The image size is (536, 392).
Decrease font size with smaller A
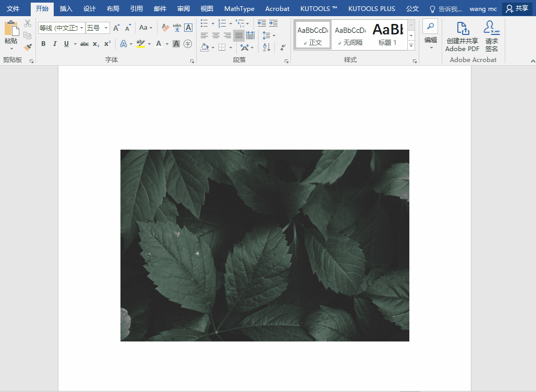coord(128,28)
